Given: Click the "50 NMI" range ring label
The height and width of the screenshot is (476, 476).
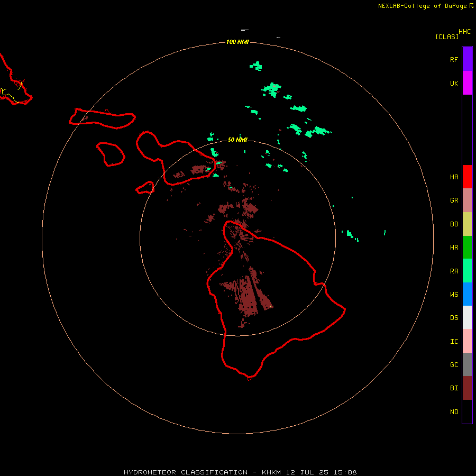Looking at the screenshot, I should coord(237,140).
